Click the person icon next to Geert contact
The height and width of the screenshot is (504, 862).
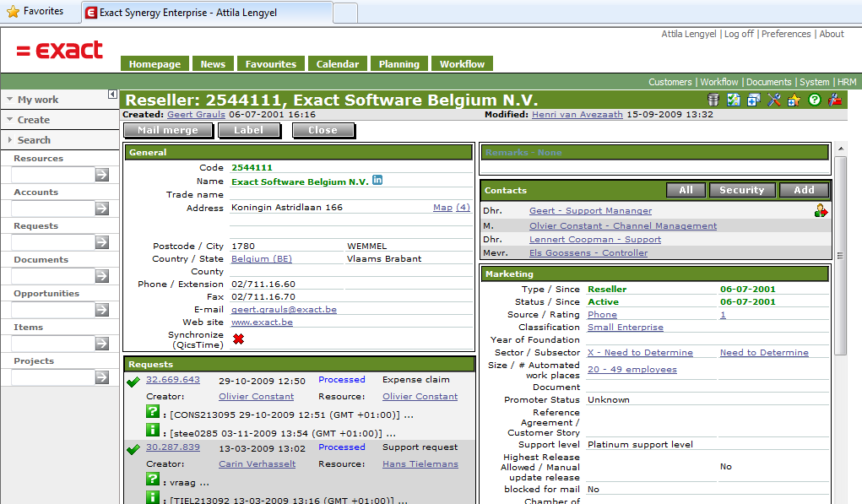(x=821, y=210)
